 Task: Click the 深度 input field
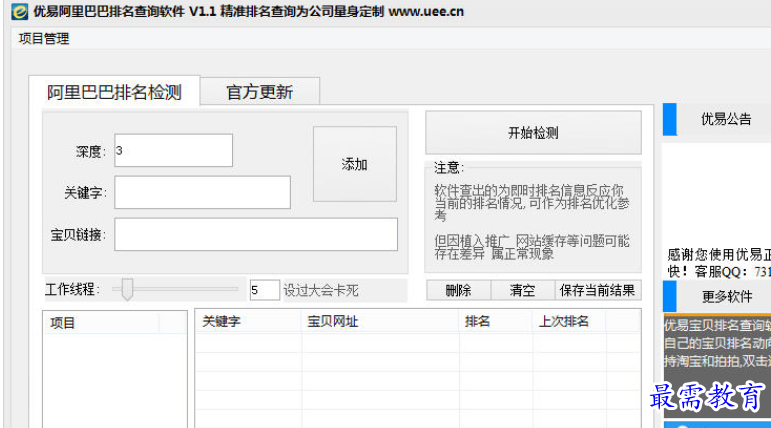[x=174, y=150]
